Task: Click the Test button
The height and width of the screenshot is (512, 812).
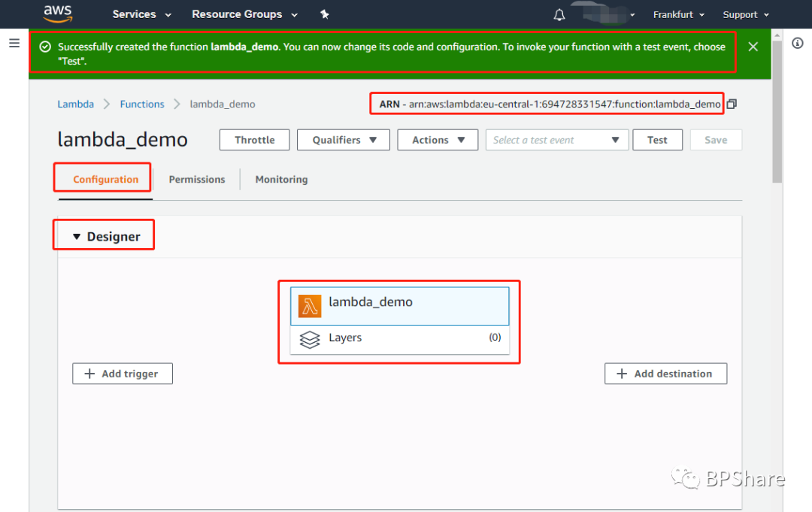Action: point(657,140)
